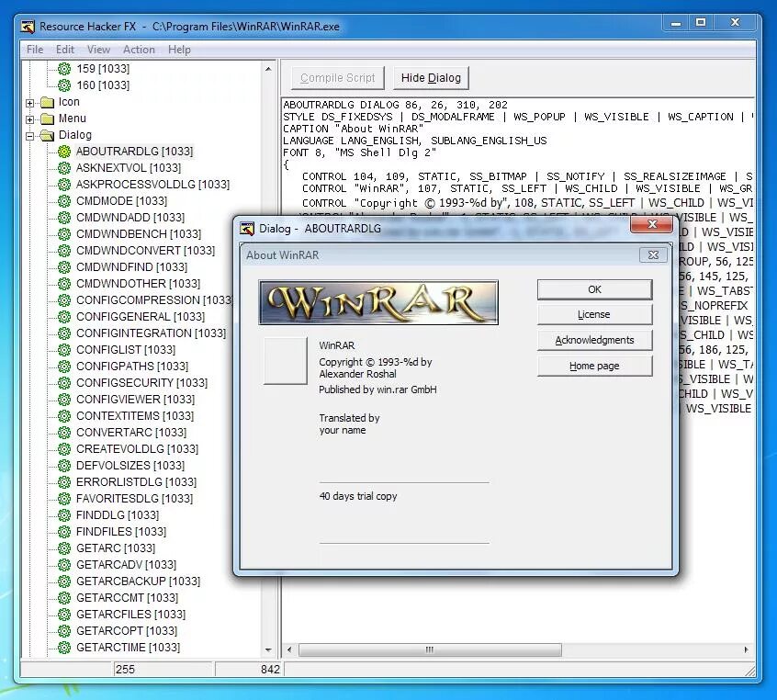Click the script pane horizontal scrollbar thumb

click(430, 649)
